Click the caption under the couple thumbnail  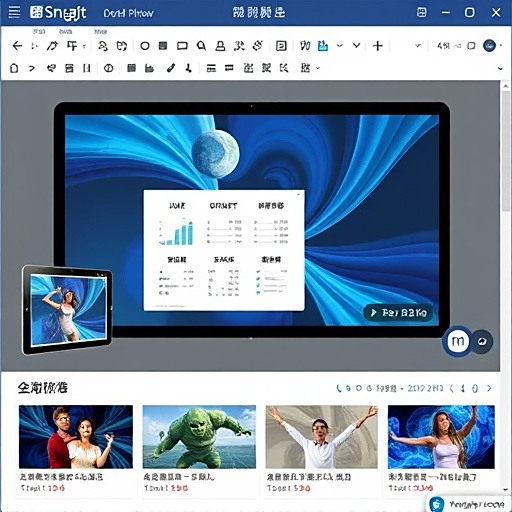pyautogui.click(x=61, y=477)
